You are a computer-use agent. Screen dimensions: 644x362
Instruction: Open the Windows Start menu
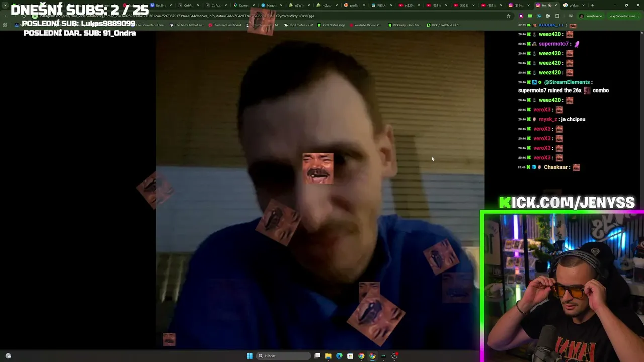point(249,356)
